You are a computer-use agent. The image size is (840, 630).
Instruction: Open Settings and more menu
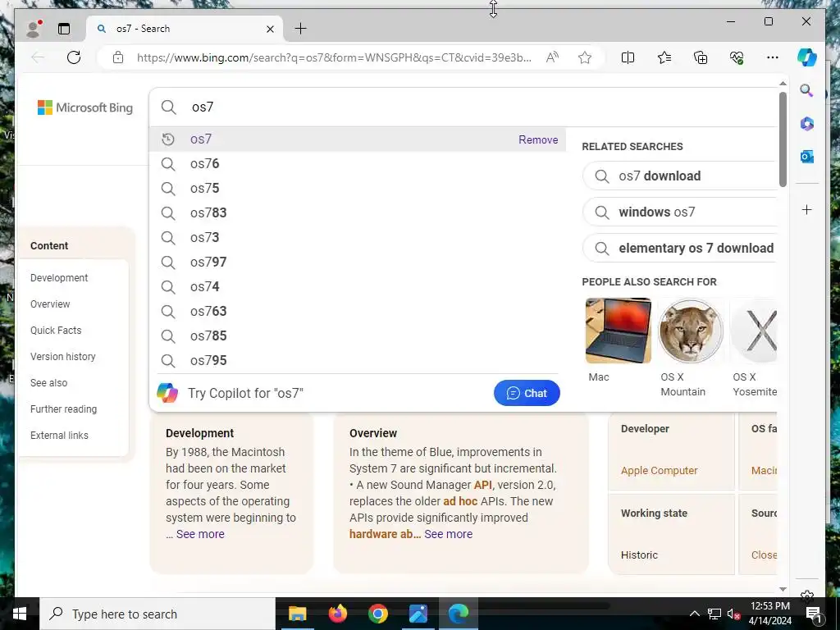pos(772,57)
